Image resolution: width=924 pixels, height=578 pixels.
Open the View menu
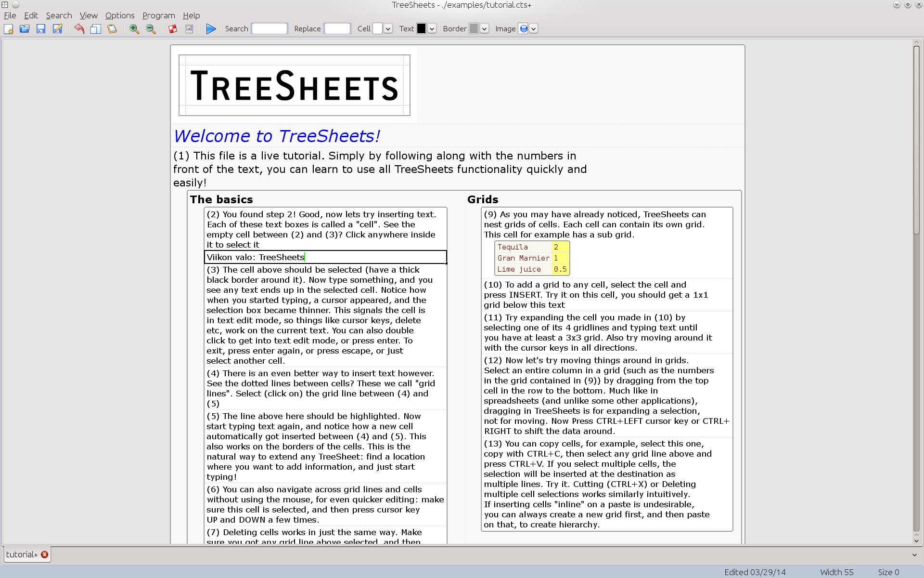pyautogui.click(x=89, y=15)
